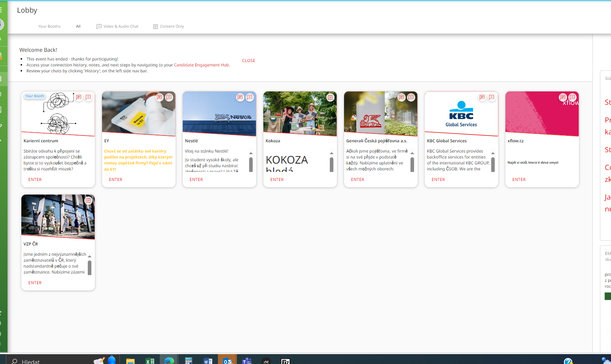Click the Generali lion logo image
Viewport: 611px width, 364px height.
381,113
